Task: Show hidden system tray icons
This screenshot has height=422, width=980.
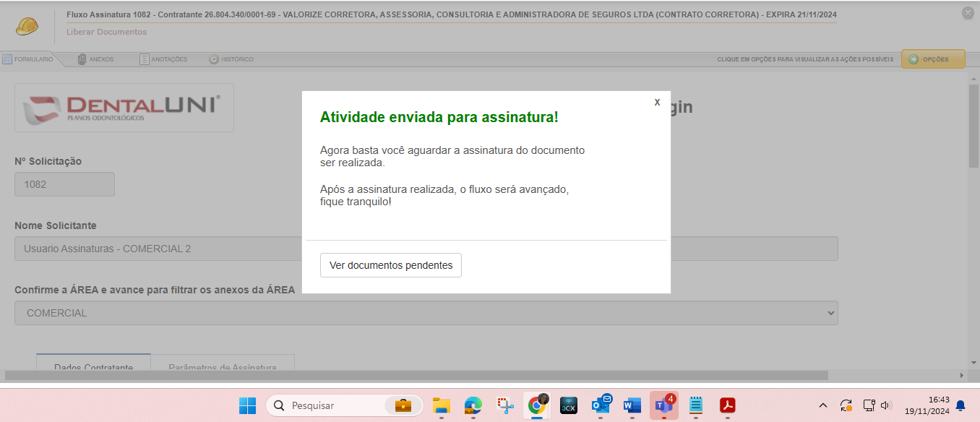Action: (x=822, y=405)
